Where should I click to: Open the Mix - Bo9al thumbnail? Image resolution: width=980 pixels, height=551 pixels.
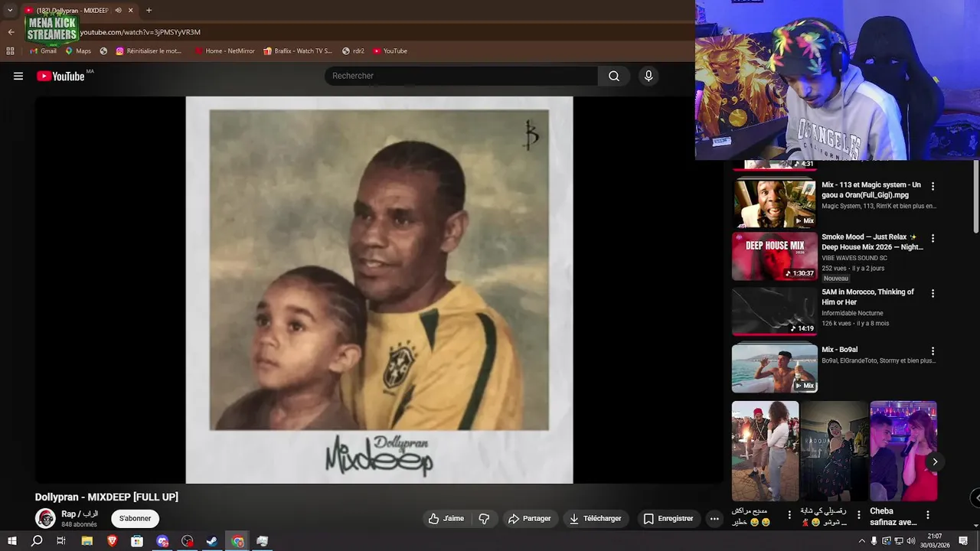click(774, 368)
